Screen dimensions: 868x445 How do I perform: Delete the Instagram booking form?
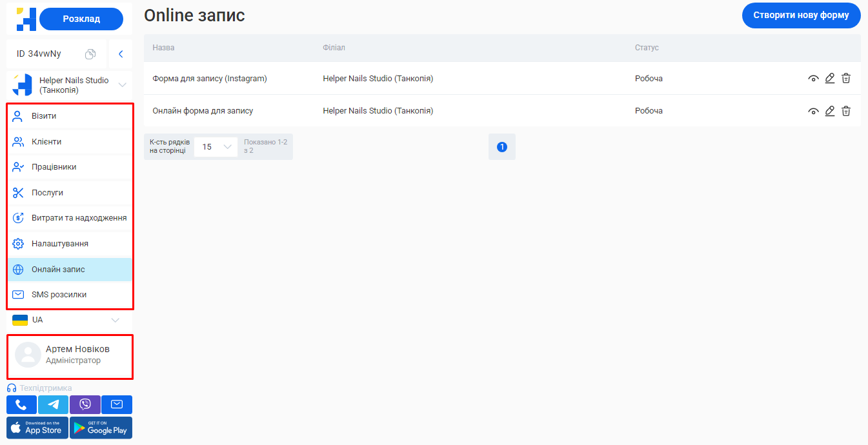pos(846,78)
